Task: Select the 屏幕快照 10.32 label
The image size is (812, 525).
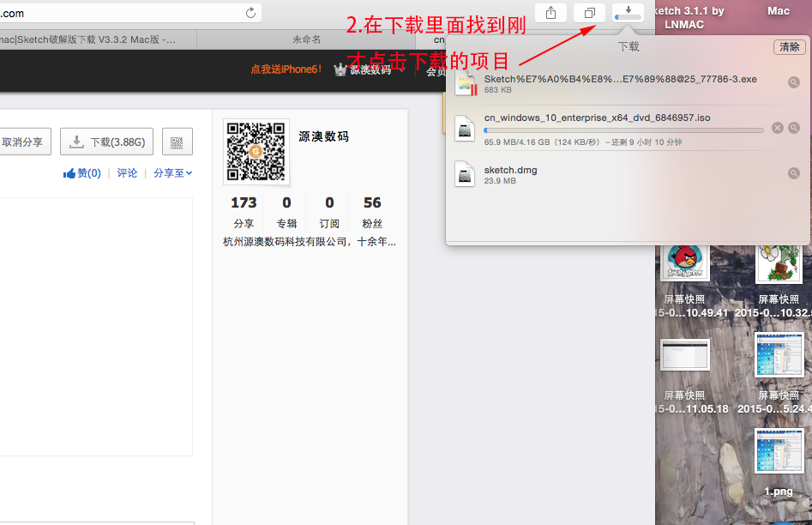Action: [773, 305]
